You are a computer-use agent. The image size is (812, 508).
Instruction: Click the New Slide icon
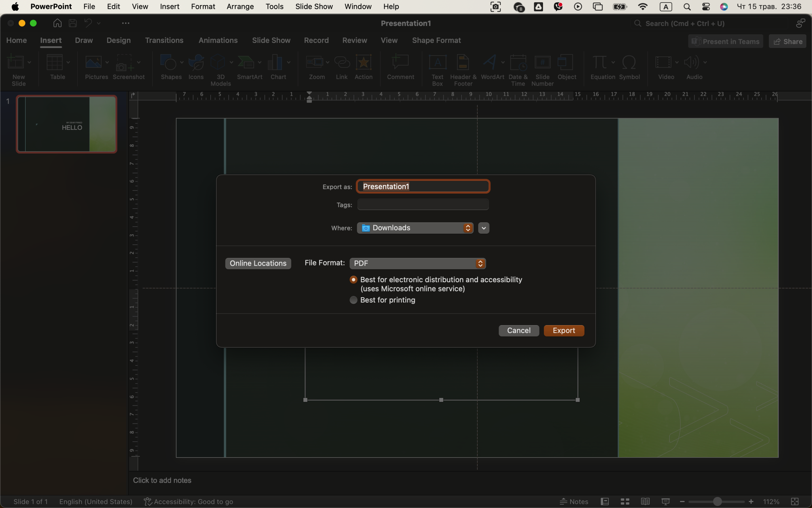(15, 62)
